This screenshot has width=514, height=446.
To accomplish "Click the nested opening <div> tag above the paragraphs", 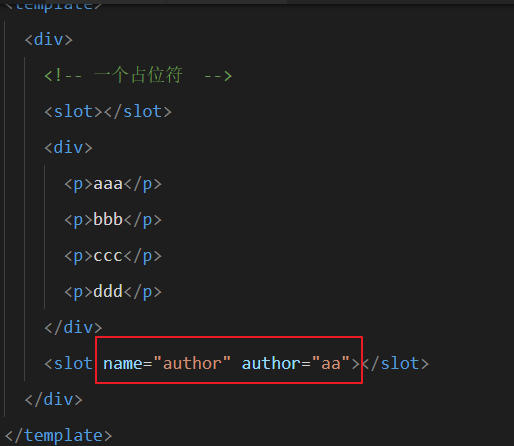I will 68,147.
